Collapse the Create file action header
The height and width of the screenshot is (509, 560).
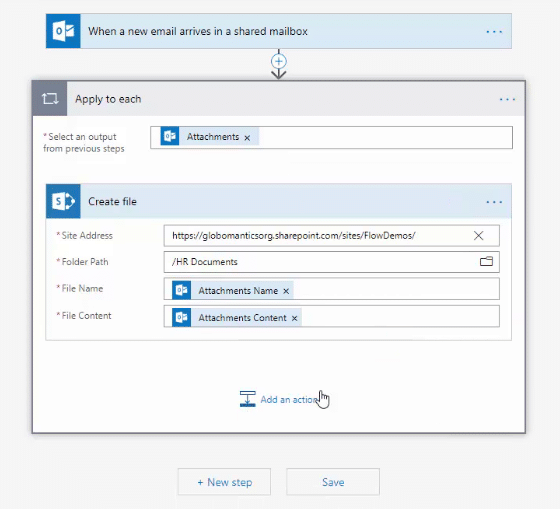[x=279, y=201]
